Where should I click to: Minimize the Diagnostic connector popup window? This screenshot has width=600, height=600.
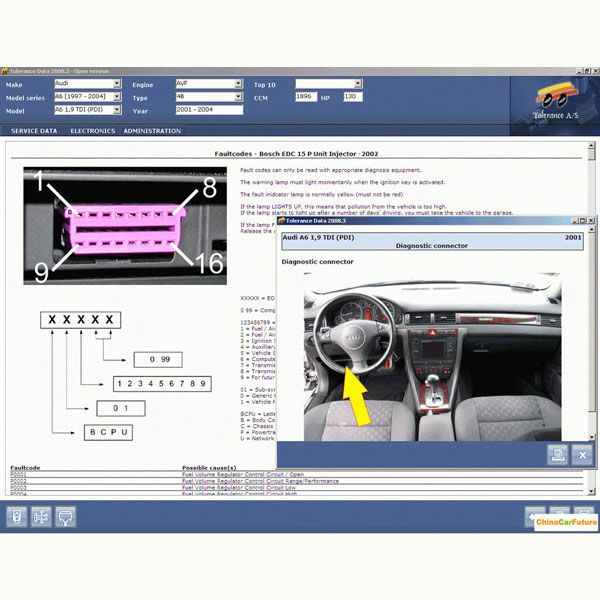click(x=575, y=221)
